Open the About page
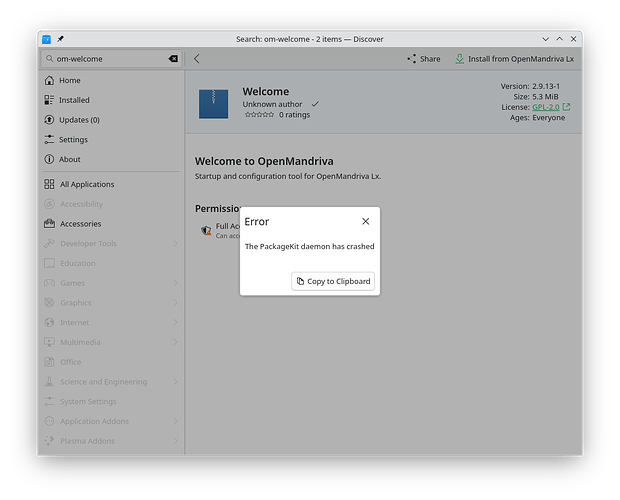 point(112,159)
